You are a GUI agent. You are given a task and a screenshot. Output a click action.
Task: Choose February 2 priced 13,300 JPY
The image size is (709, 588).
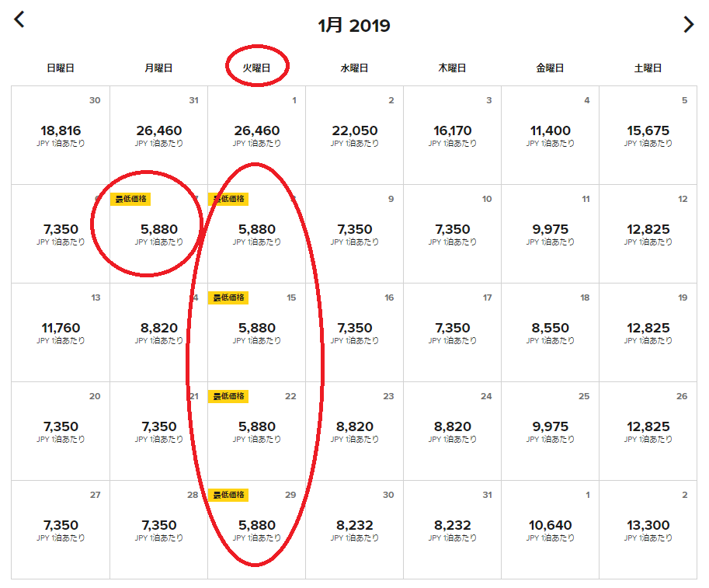coord(648,530)
